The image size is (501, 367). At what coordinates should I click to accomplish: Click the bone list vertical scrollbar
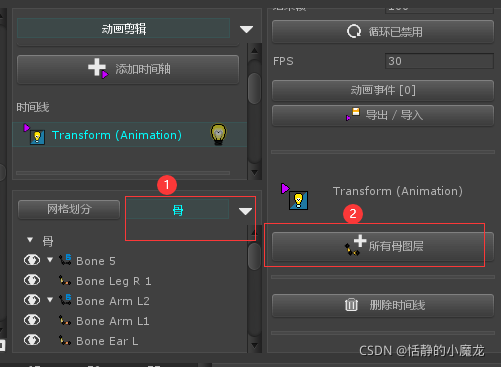254,289
